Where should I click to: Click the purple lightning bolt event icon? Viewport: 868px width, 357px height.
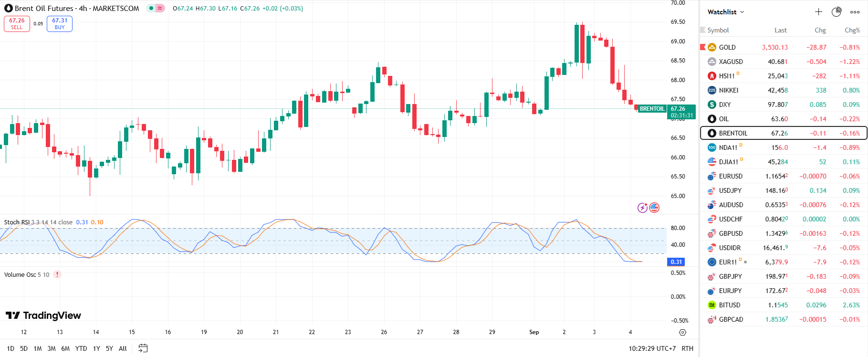(x=642, y=208)
